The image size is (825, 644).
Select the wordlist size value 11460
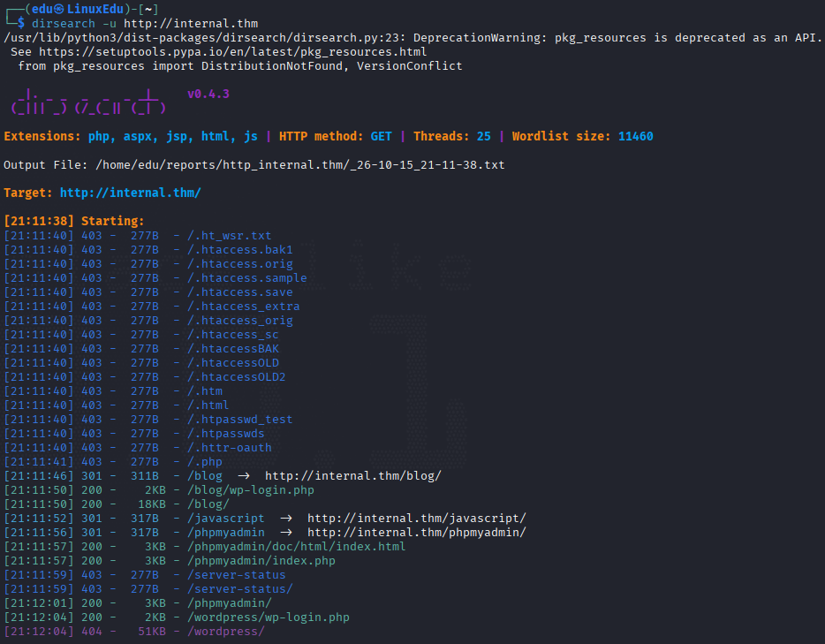(x=636, y=137)
